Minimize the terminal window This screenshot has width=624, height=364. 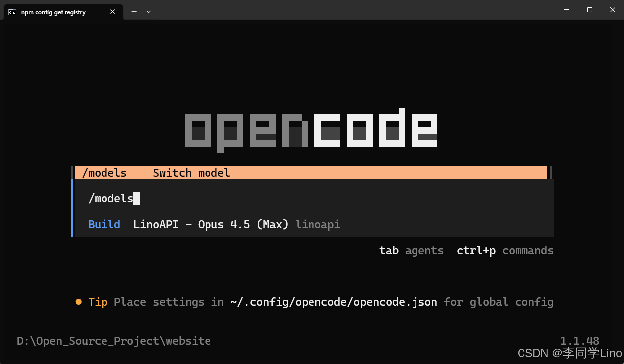click(x=567, y=10)
